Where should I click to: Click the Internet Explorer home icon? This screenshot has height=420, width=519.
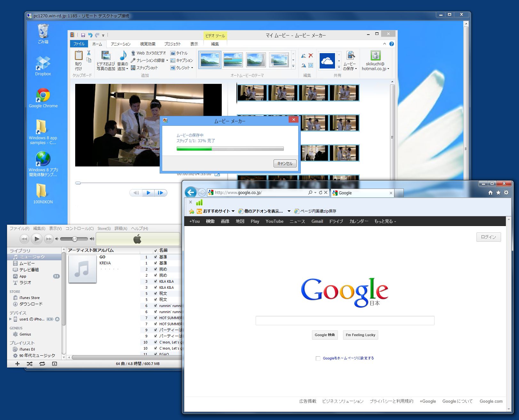click(x=491, y=192)
